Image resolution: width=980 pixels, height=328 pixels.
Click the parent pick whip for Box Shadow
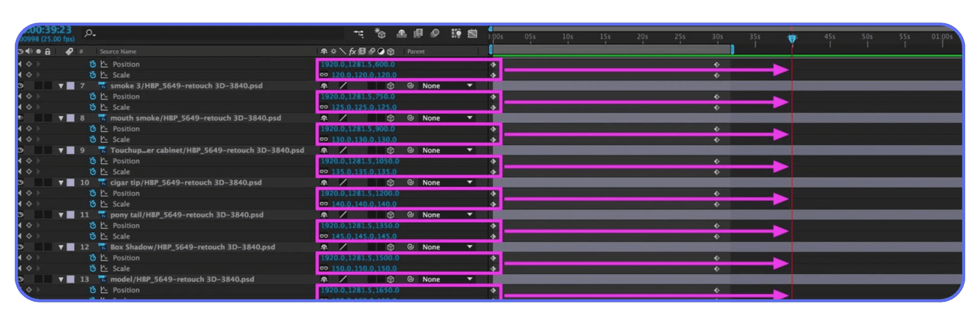click(x=410, y=247)
